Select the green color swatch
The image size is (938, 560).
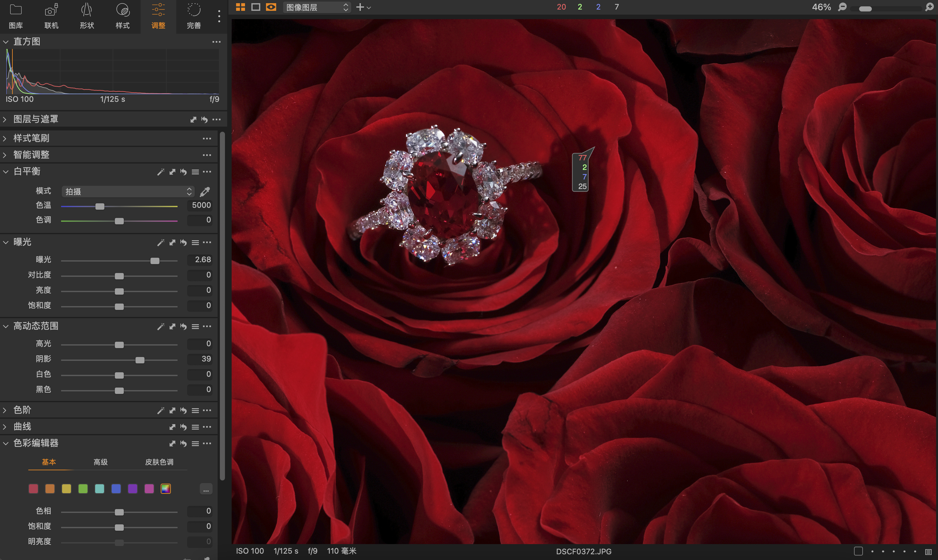pos(83,489)
